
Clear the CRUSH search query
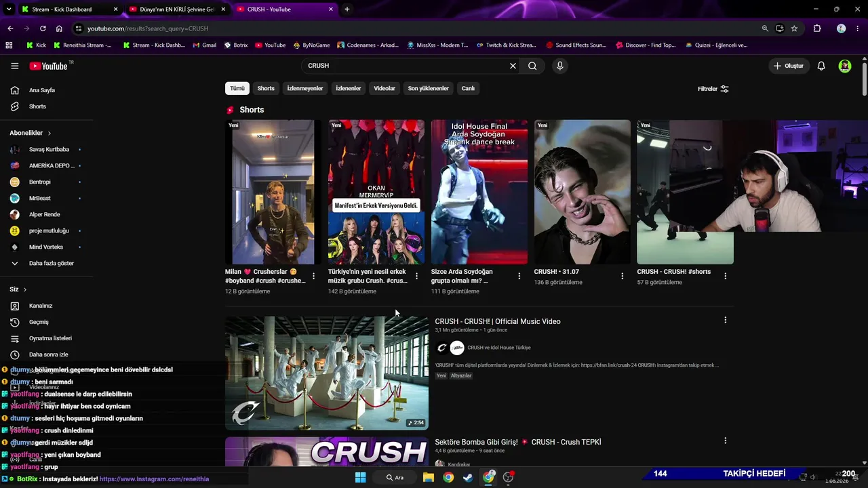click(x=513, y=66)
